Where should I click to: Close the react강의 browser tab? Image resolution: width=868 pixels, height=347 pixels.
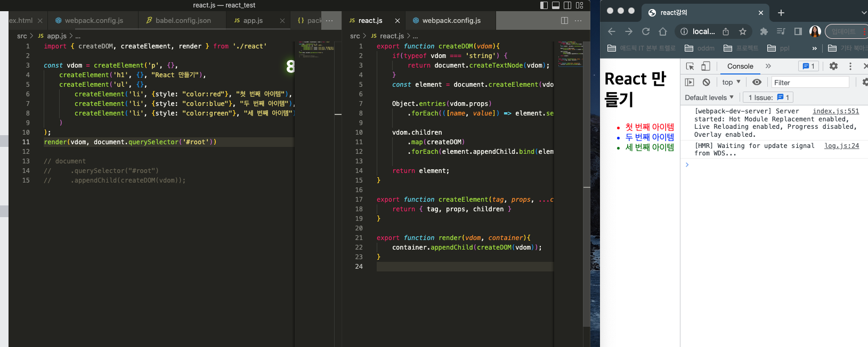(x=760, y=13)
